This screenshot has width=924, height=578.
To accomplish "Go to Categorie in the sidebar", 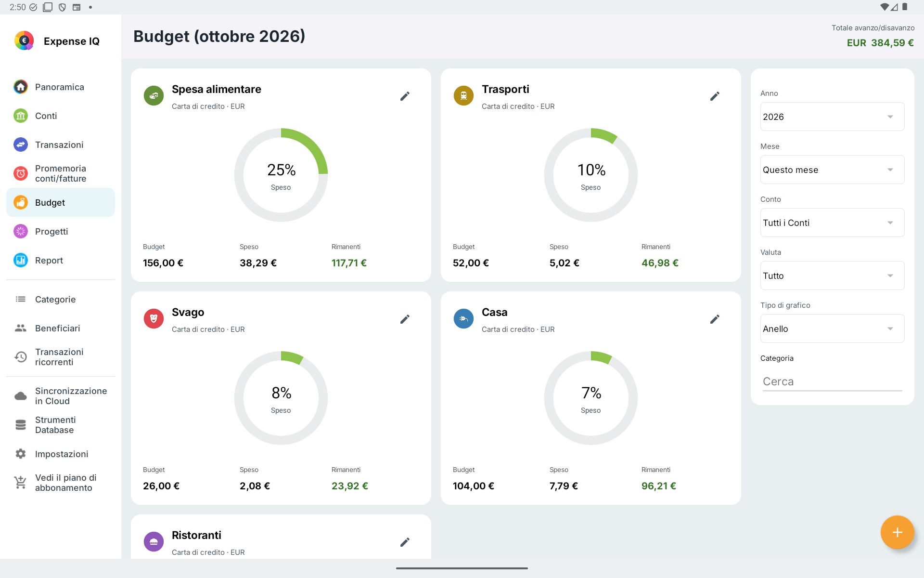I will [x=61, y=299].
